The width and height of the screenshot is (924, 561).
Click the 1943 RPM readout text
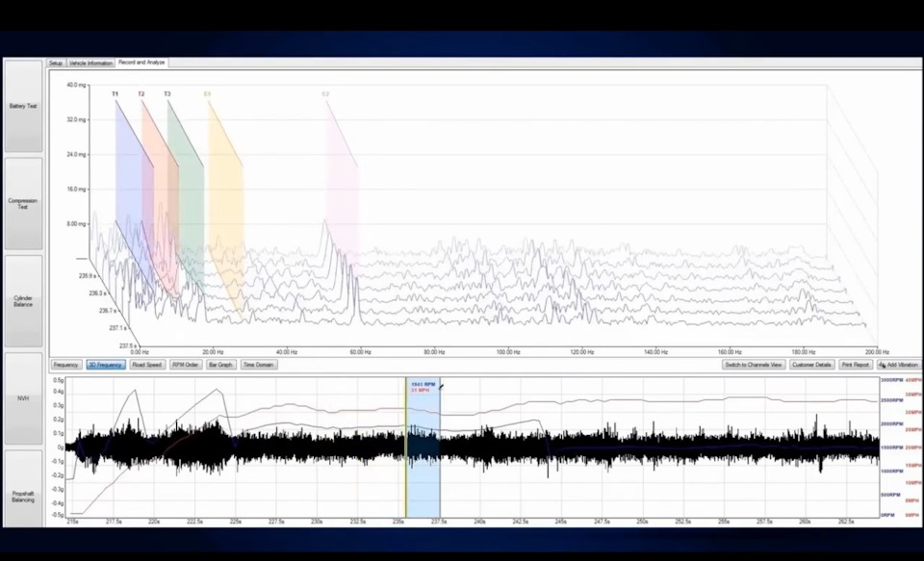coord(423,384)
